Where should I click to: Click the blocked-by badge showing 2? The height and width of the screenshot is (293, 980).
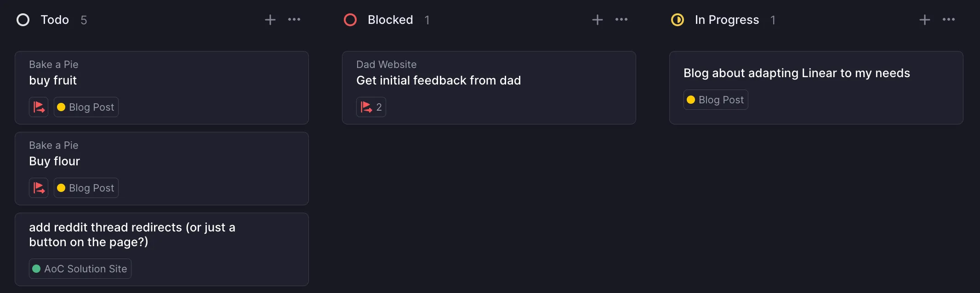point(371,107)
